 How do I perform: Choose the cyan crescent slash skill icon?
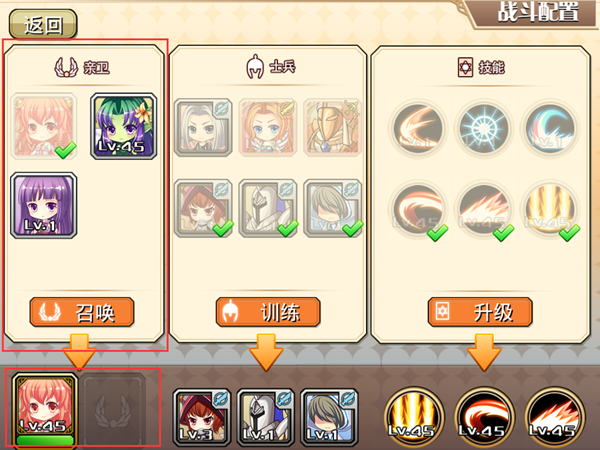tap(550, 129)
